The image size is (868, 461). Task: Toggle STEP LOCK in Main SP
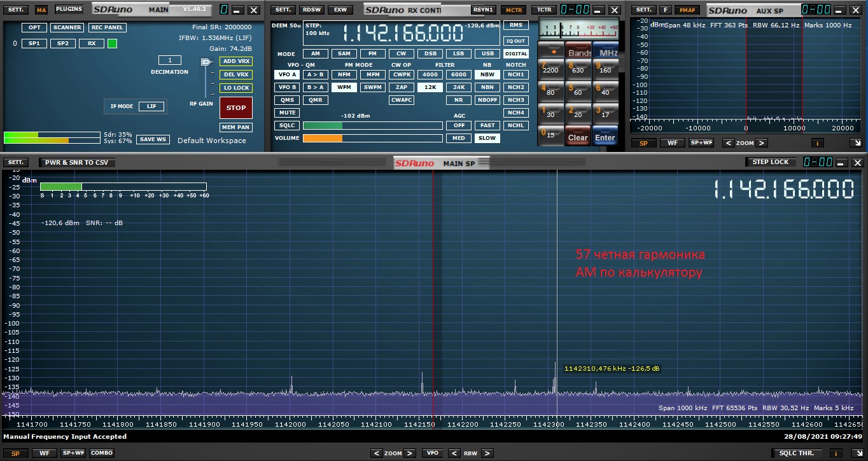[771, 162]
